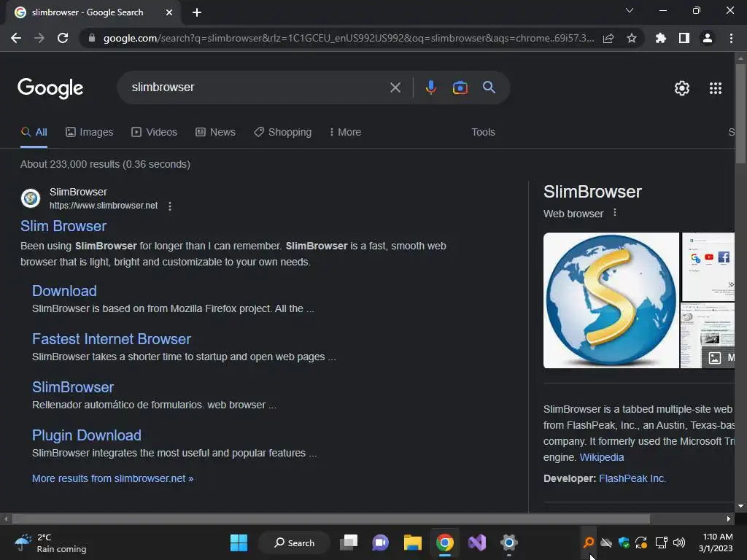The height and width of the screenshot is (560, 747).
Task: Open File Explorer from the taskbar
Action: (413, 542)
